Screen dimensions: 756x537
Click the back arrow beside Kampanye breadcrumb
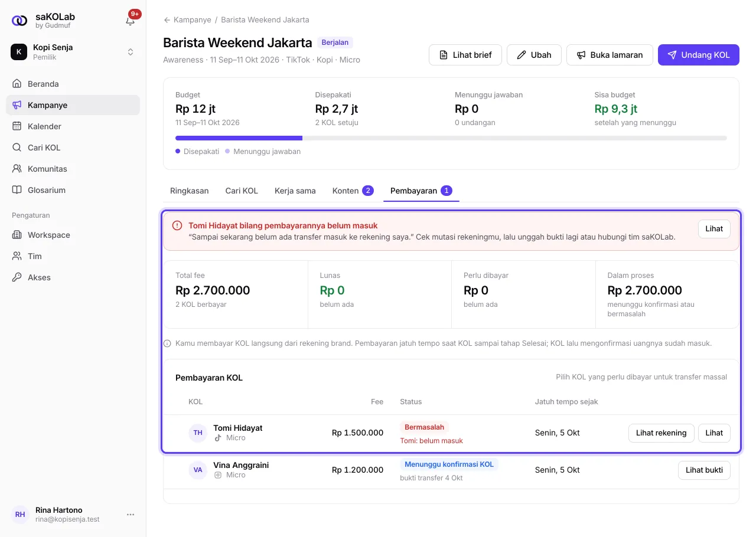[167, 20]
